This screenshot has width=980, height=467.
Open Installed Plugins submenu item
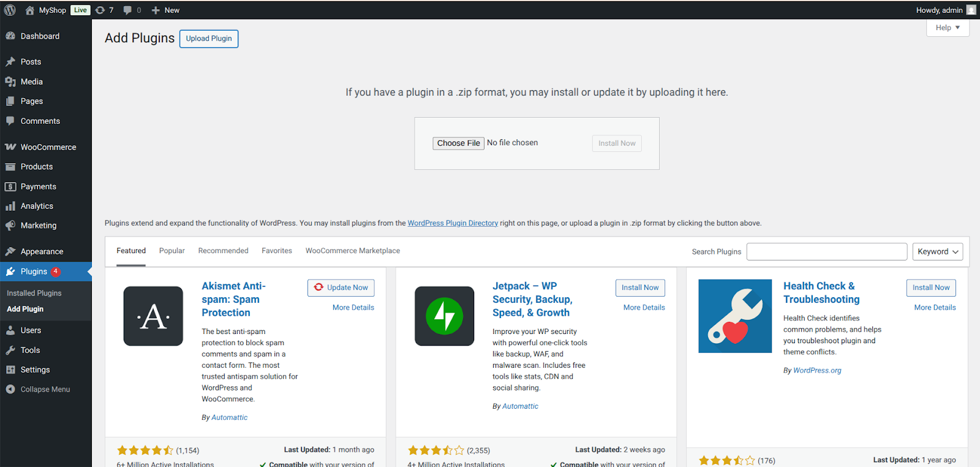pos(34,293)
